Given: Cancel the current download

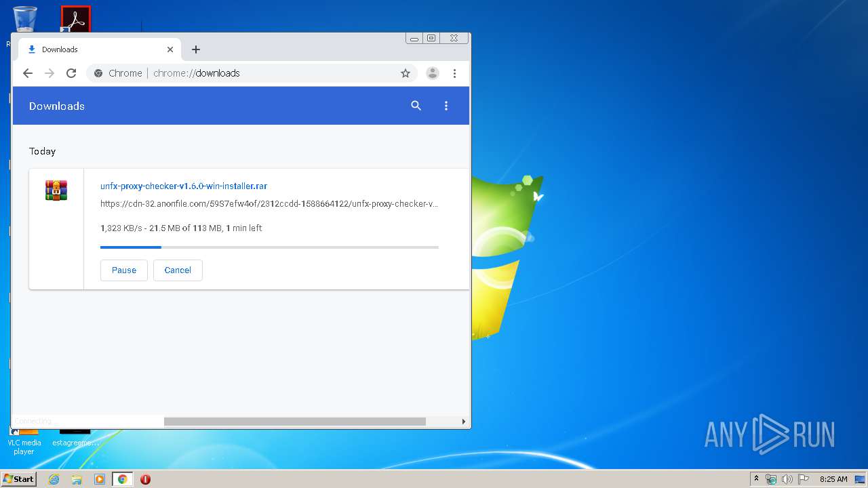Looking at the screenshot, I should [178, 270].
